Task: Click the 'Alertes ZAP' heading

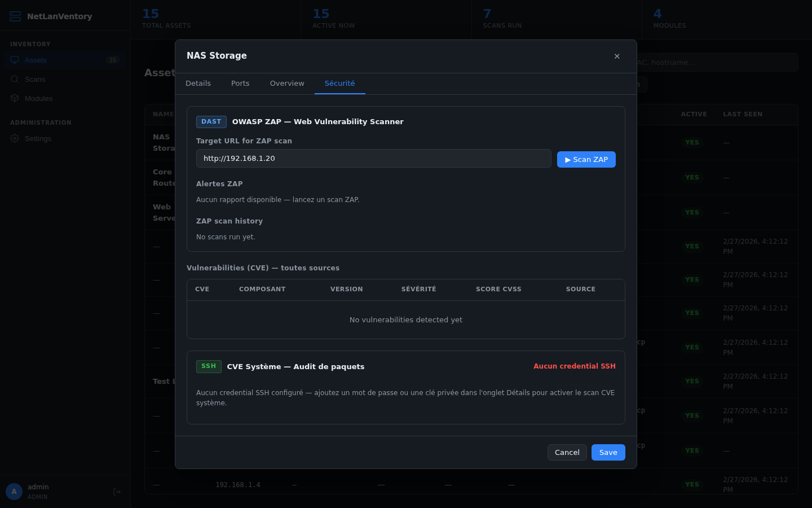Action: tap(219, 184)
